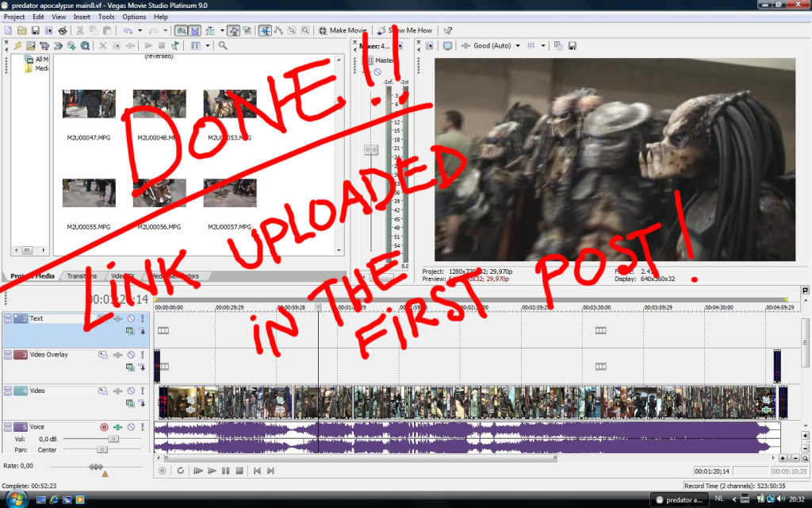Image resolution: width=812 pixels, height=508 pixels.
Task: Click the Windows Start orb
Action: [17, 499]
